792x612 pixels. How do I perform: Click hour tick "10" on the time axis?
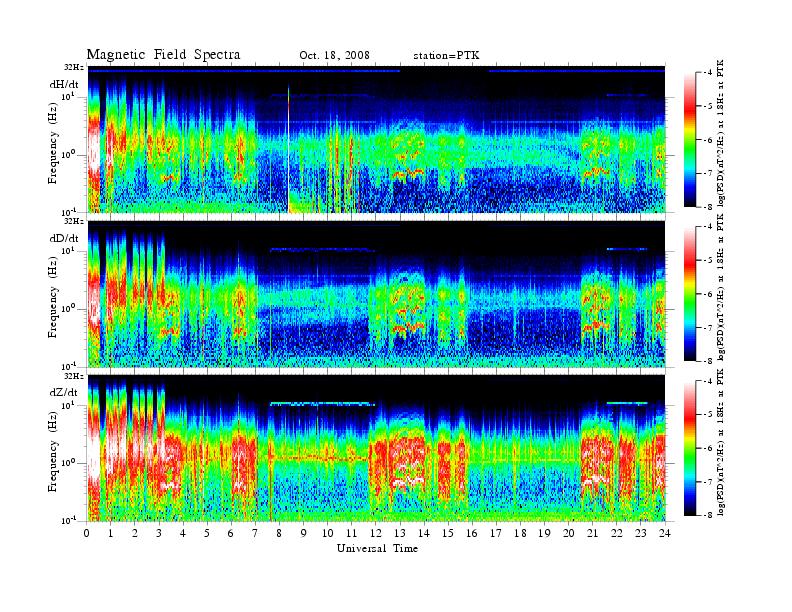tap(327, 533)
